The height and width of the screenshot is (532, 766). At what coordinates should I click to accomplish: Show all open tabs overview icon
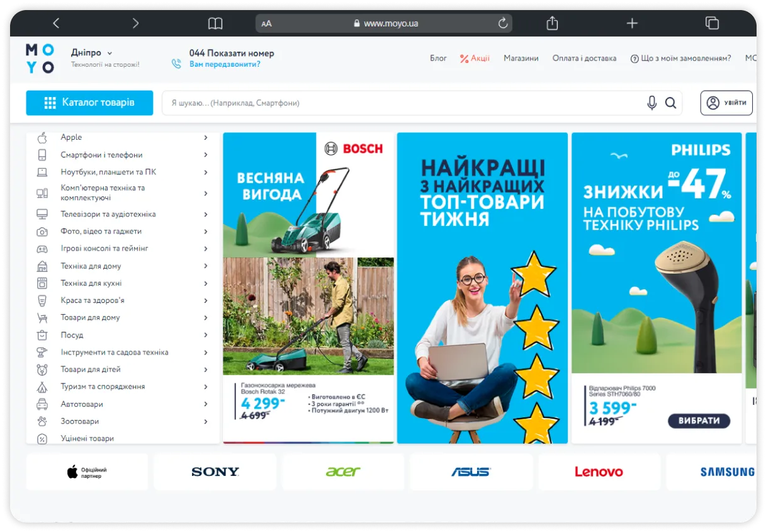point(712,23)
